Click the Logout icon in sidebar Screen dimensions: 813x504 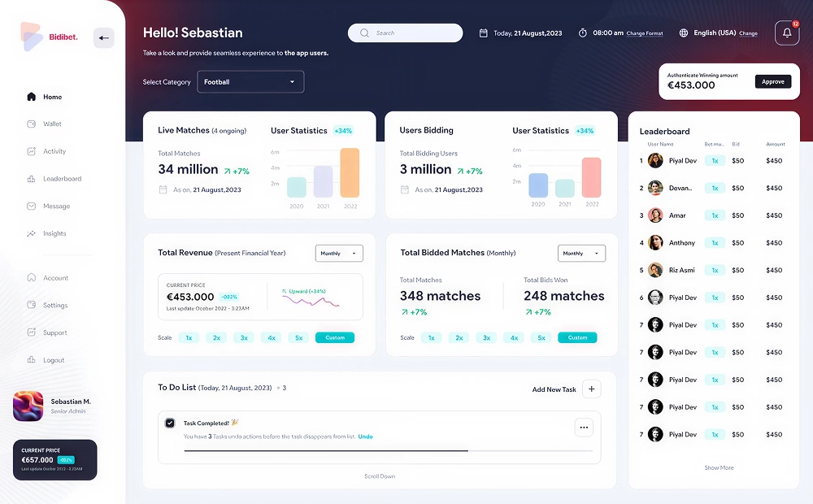[31, 360]
